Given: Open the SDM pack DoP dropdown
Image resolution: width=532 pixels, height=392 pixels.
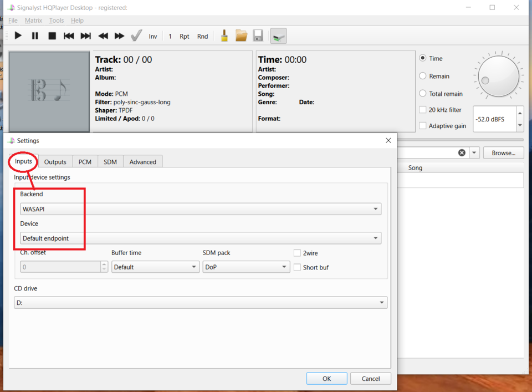Looking at the screenshot, I should point(246,267).
